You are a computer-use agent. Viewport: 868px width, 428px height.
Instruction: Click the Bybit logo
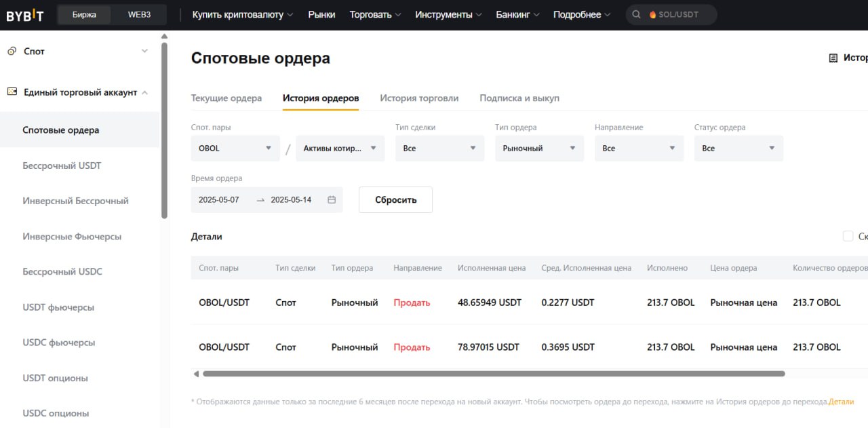click(26, 15)
